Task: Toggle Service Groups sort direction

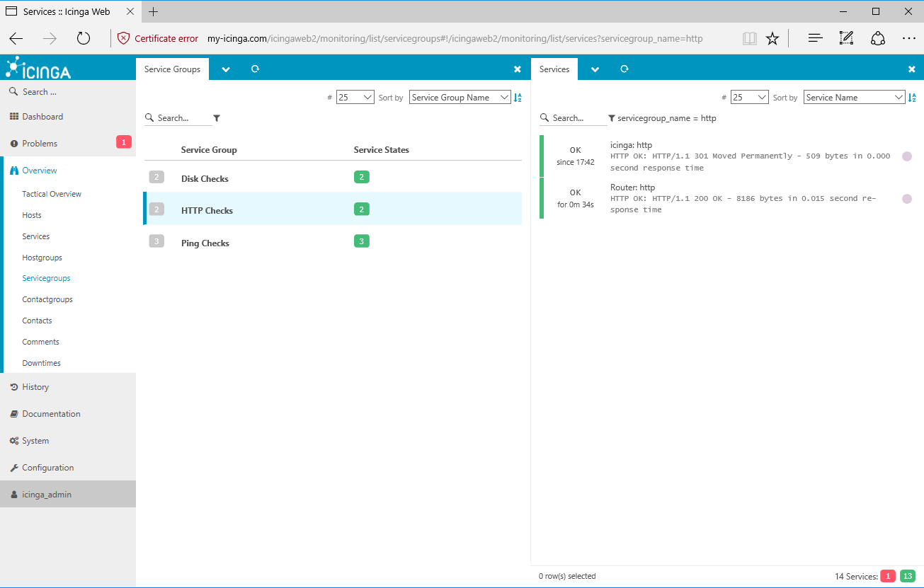Action: tap(518, 98)
